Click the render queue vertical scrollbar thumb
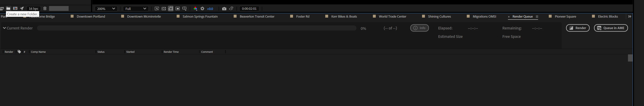 [x=630, y=58]
